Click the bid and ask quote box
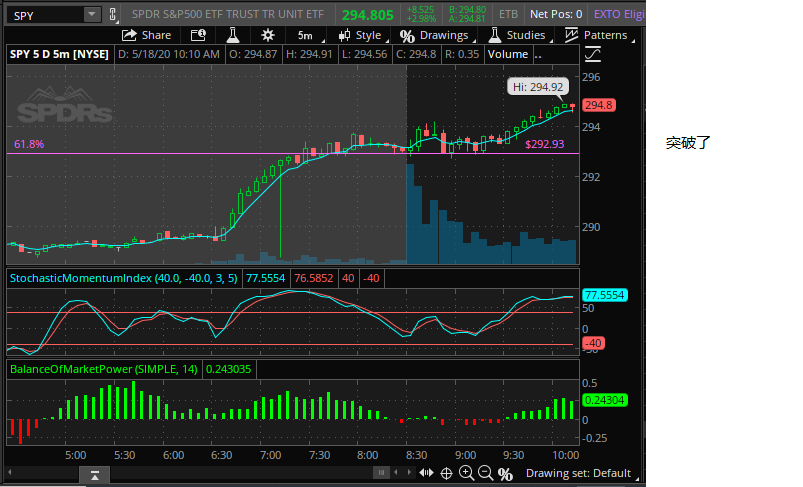The height and width of the screenshot is (487, 803). pyautogui.click(x=467, y=14)
